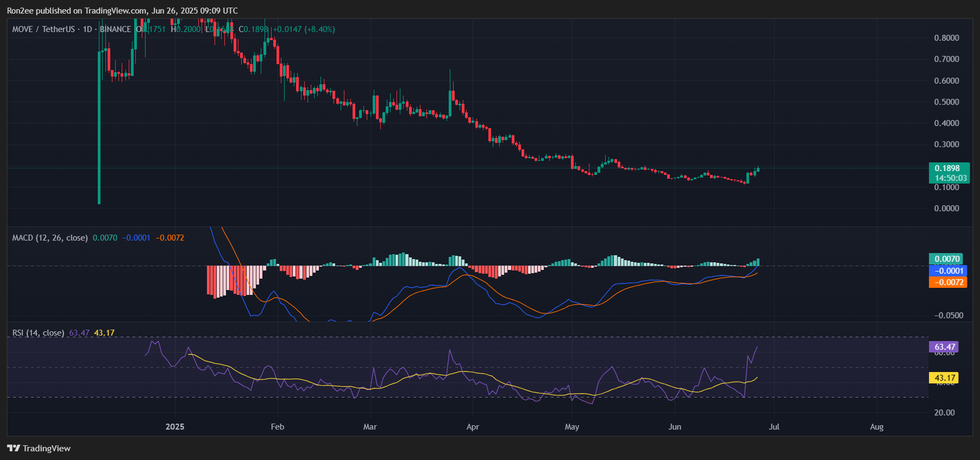Select Apr on the time axis
980x460 pixels.
pyautogui.click(x=473, y=427)
